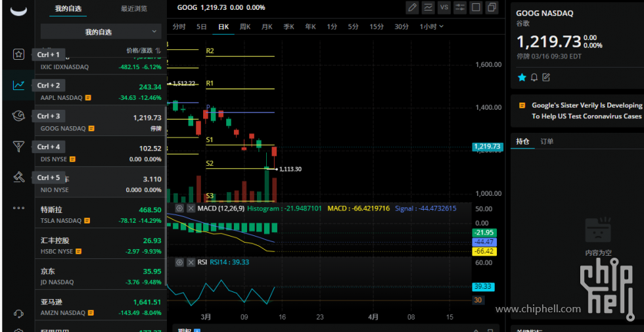The image size is (644, 332).
Task: Open the 持仓 positions tab
Action: coord(522,141)
